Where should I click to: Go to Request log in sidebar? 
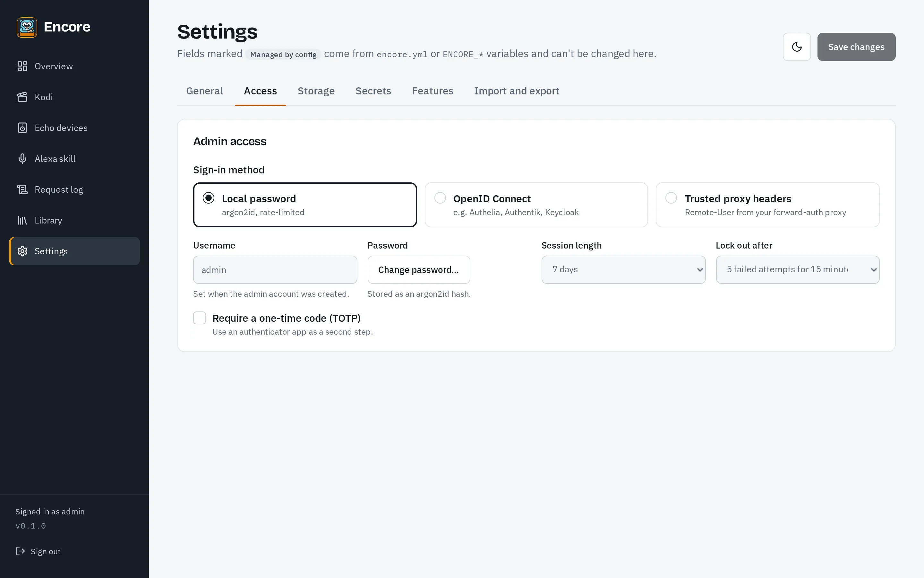74,189
